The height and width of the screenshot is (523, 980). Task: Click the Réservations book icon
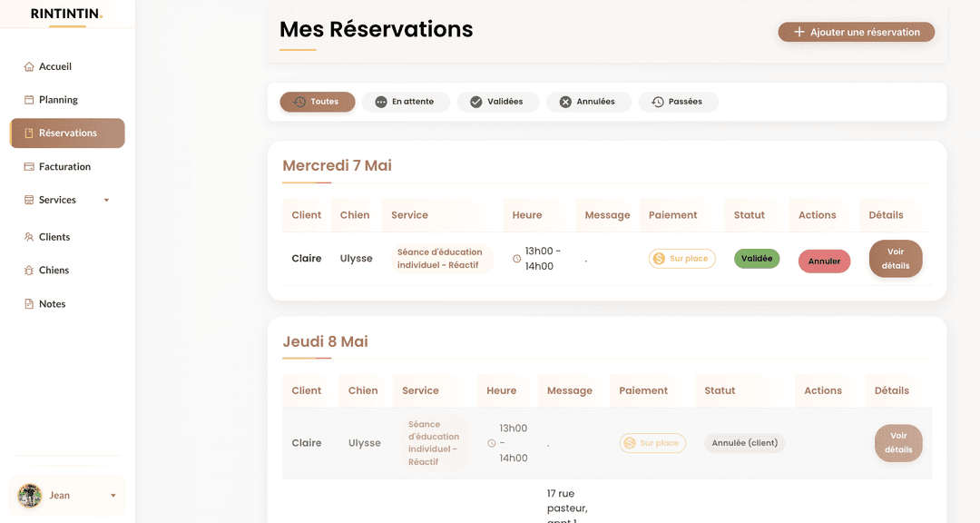(29, 133)
